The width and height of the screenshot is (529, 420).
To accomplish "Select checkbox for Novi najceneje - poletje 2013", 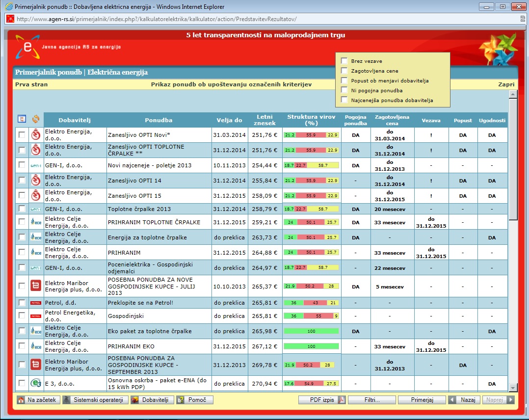I will [22, 165].
